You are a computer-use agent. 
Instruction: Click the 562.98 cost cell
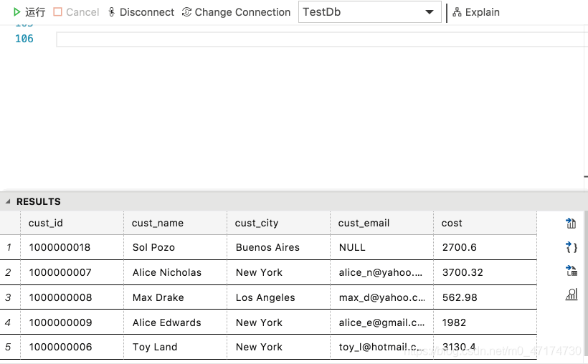coord(485,297)
